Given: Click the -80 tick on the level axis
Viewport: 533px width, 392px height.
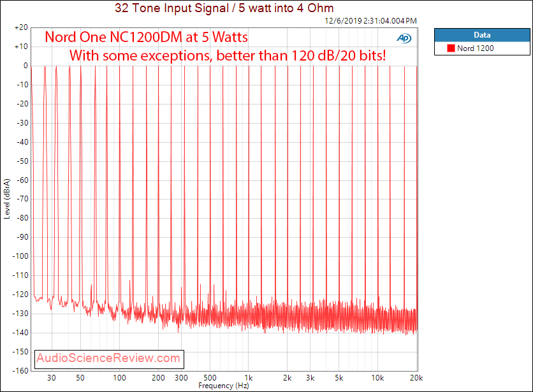Looking at the screenshot, I should [22, 218].
